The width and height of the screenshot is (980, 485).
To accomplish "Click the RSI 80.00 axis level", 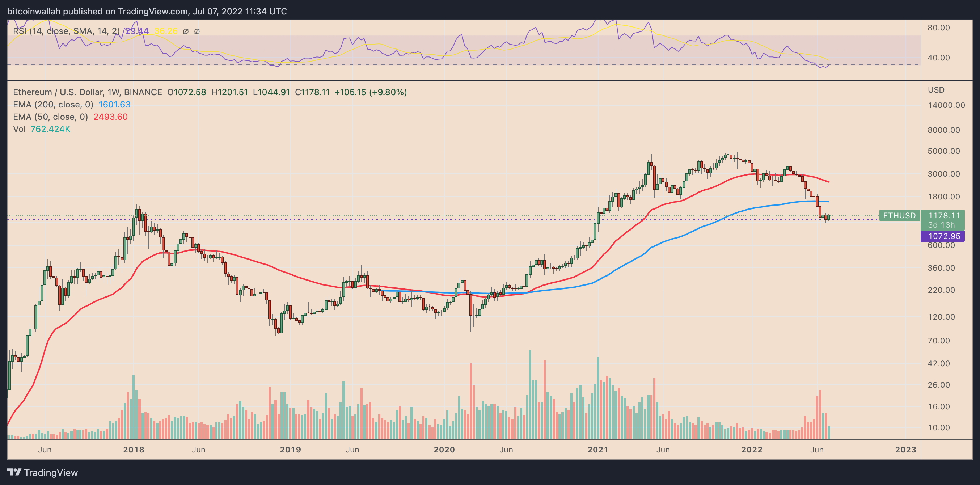I will pos(938,28).
